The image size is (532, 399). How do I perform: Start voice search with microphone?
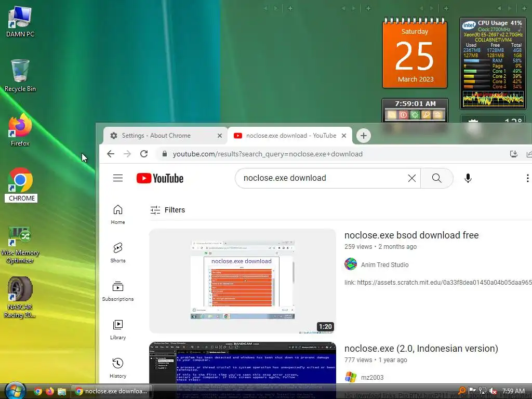(x=468, y=178)
